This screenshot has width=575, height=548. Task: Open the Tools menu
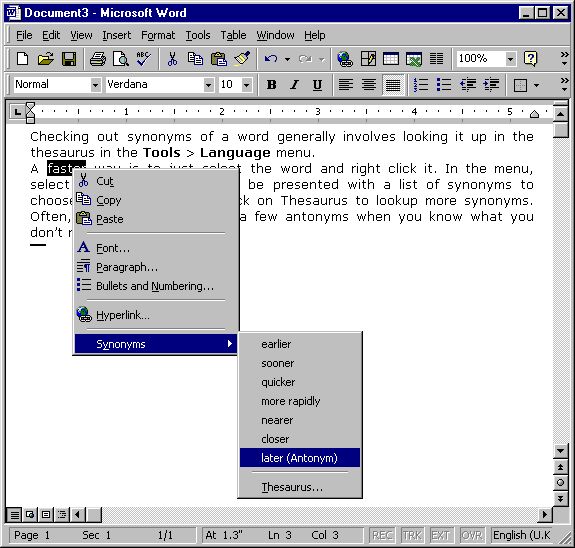pos(198,35)
